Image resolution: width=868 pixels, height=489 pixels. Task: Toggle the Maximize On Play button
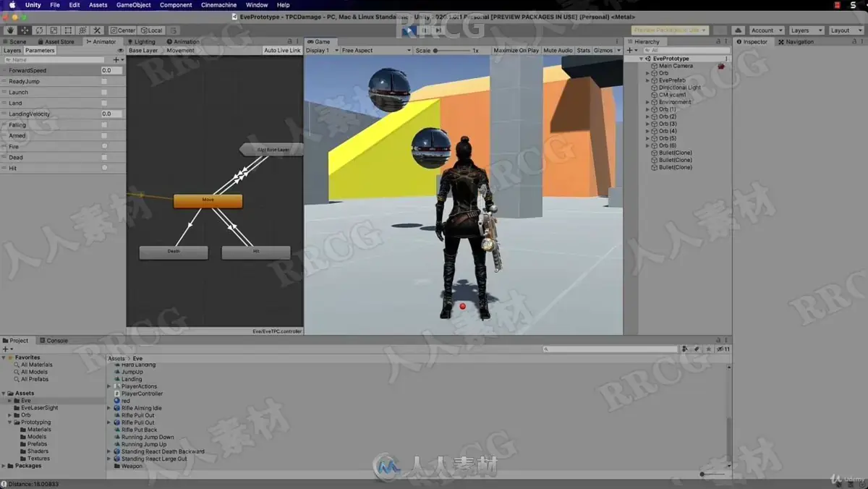tap(516, 51)
